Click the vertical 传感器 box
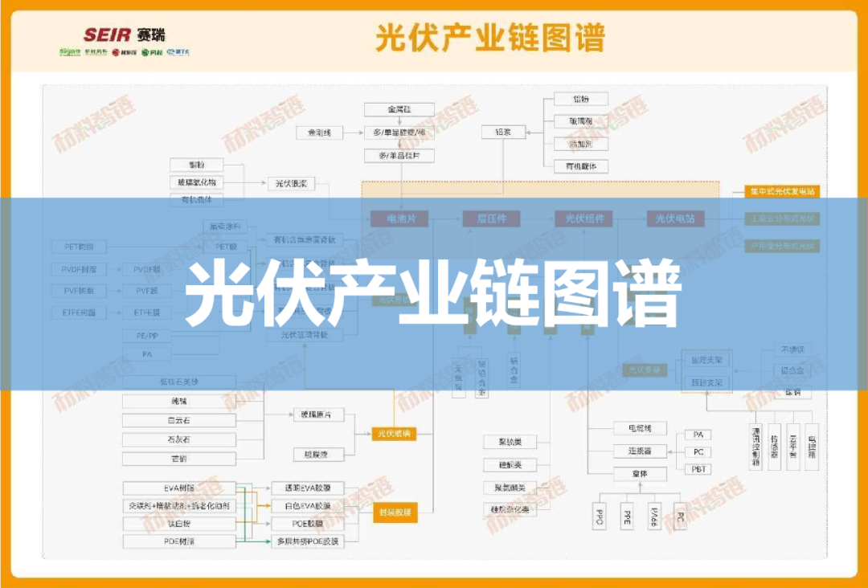 pos(775,447)
